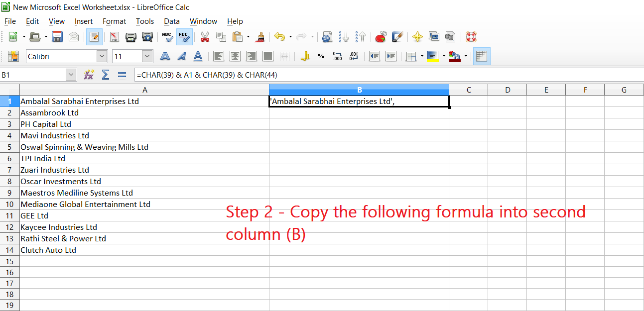Click the Redo arrow
The image size is (644, 311).
point(301,37)
